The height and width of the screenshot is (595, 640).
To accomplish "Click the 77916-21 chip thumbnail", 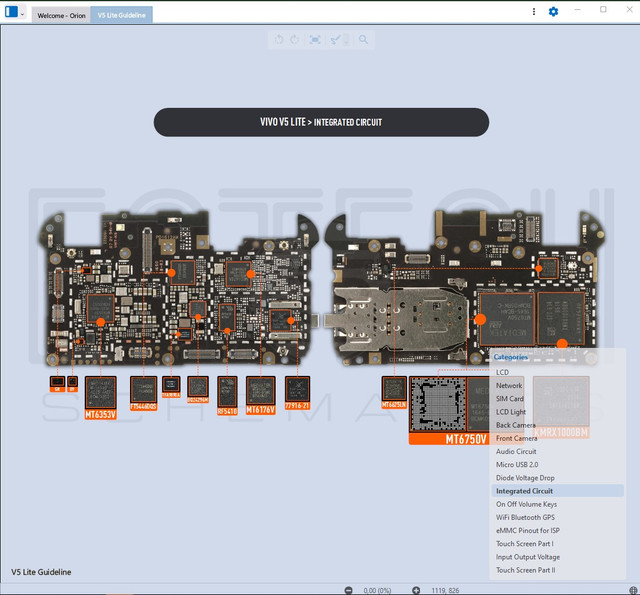I will 297,393.
